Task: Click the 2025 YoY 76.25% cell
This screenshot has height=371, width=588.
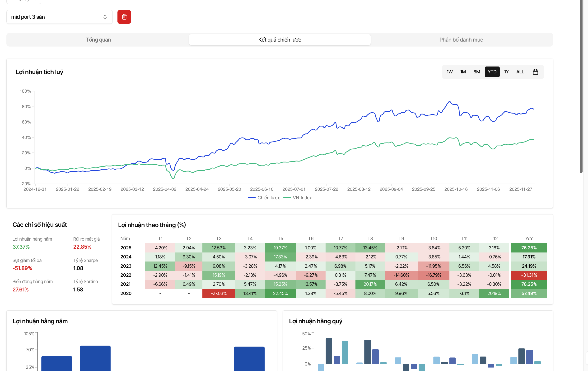Action: point(529,247)
